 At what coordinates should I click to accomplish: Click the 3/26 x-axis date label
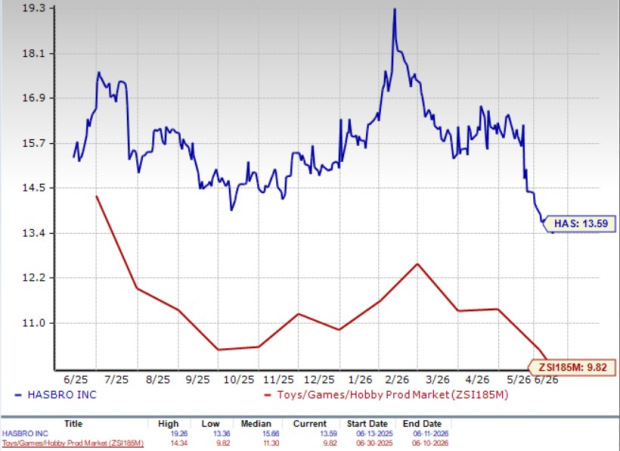pos(438,380)
